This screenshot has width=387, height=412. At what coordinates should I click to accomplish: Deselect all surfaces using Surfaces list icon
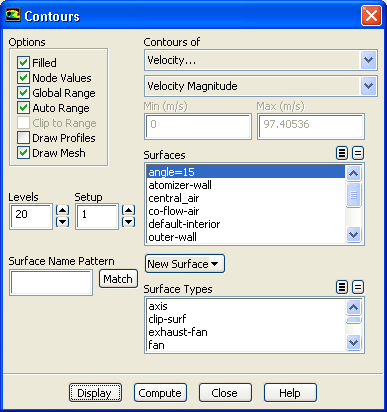(358, 153)
